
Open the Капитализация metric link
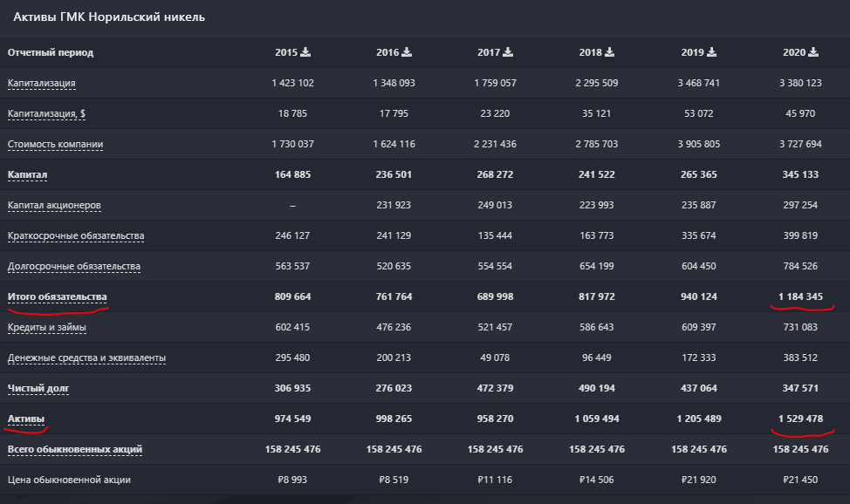point(41,84)
